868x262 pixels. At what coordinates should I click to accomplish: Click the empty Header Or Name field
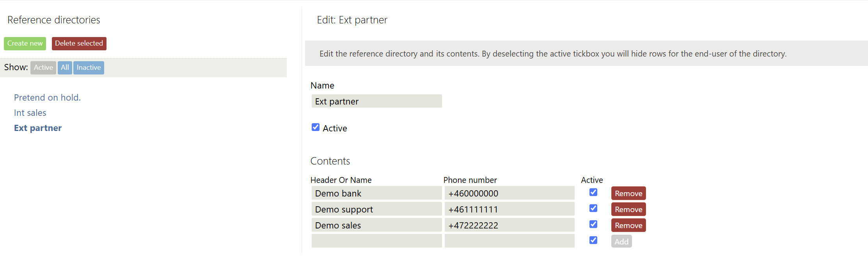(x=376, y=241)
